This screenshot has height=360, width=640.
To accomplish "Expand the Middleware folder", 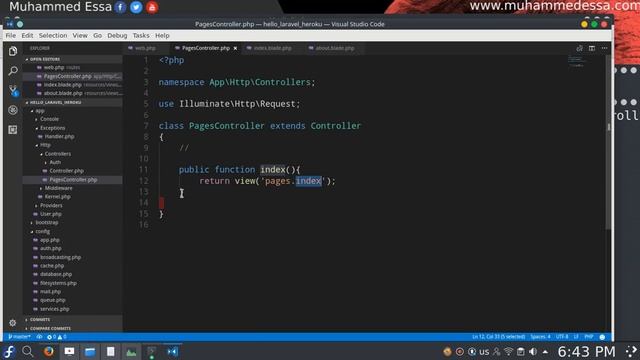I will click(x=58, y=188).
